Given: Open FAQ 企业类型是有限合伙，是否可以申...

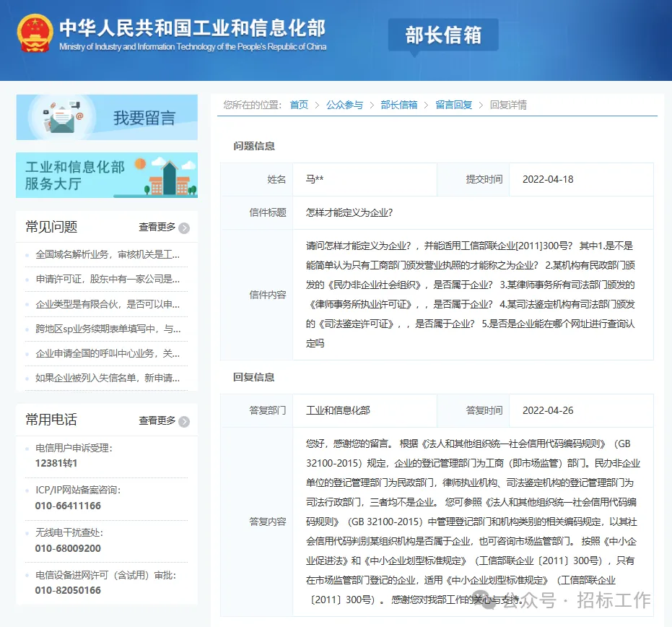Looking at the screenshot, I should click(107, 304).
